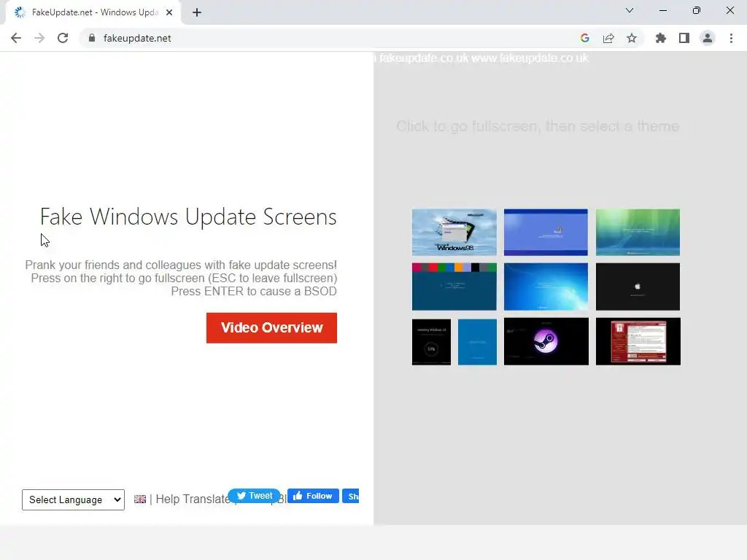Choose the Steam logo theme thumbnail

click(x=546, y=341)
